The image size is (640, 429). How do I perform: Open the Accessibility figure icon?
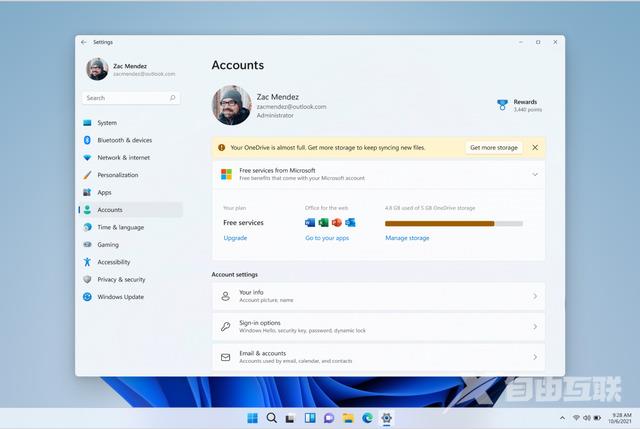click(x=87, y=262)
